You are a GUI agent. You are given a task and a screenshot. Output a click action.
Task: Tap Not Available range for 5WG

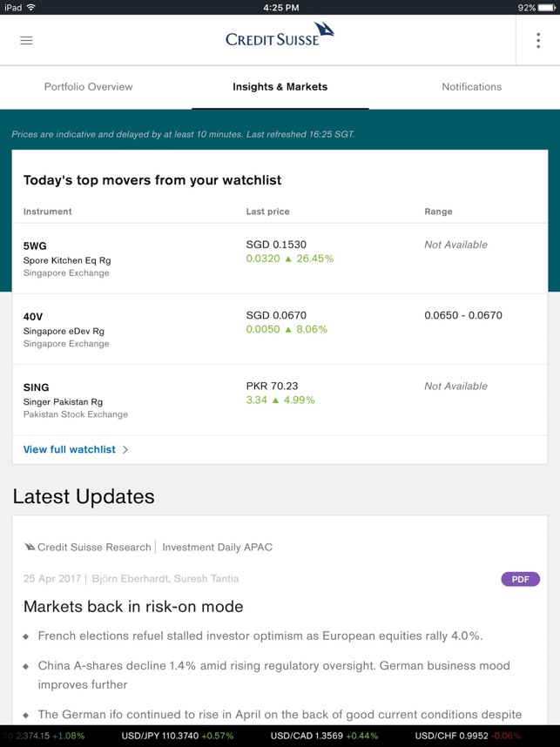click(x=456, y=245)
